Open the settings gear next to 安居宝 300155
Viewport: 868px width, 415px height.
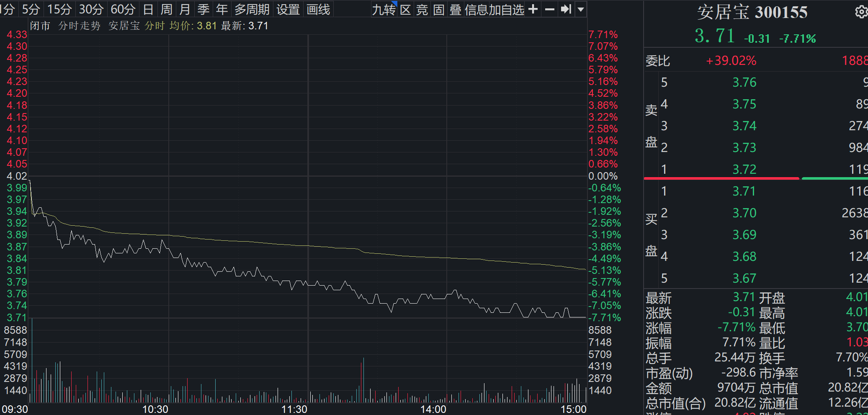tap(861, 12)
